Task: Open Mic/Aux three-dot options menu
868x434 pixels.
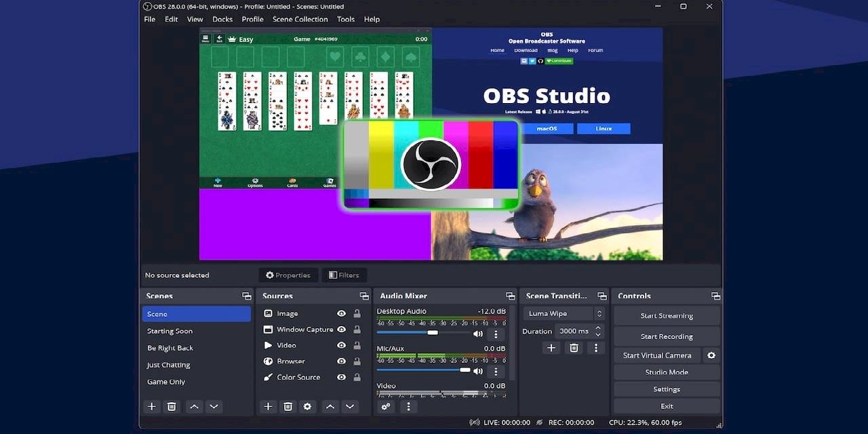Action: pyautogui.click(x=496, y=371)
